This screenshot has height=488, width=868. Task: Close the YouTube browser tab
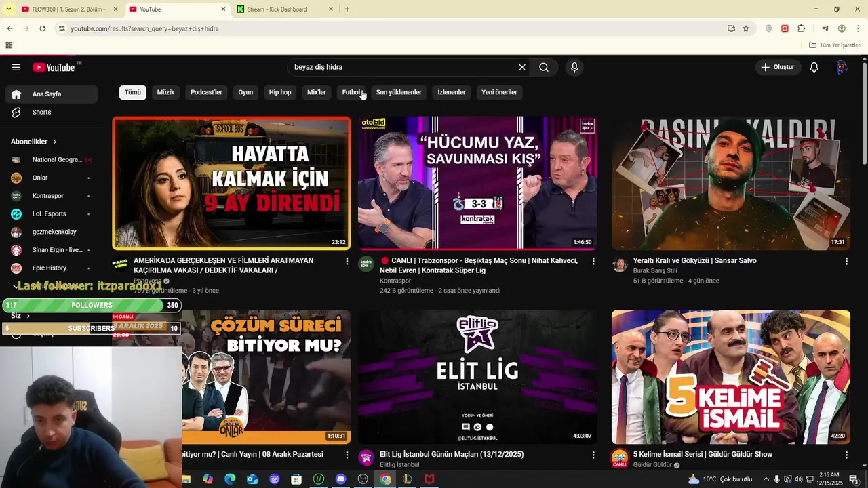[x=223, y=9]
